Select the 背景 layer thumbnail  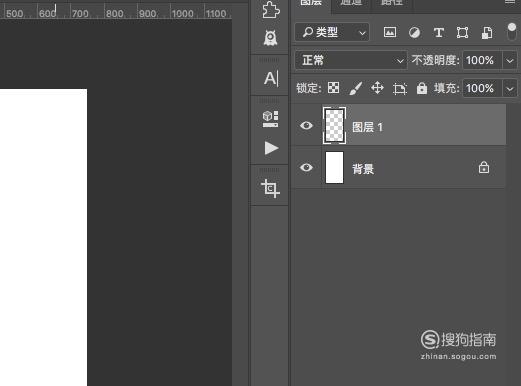334,167
